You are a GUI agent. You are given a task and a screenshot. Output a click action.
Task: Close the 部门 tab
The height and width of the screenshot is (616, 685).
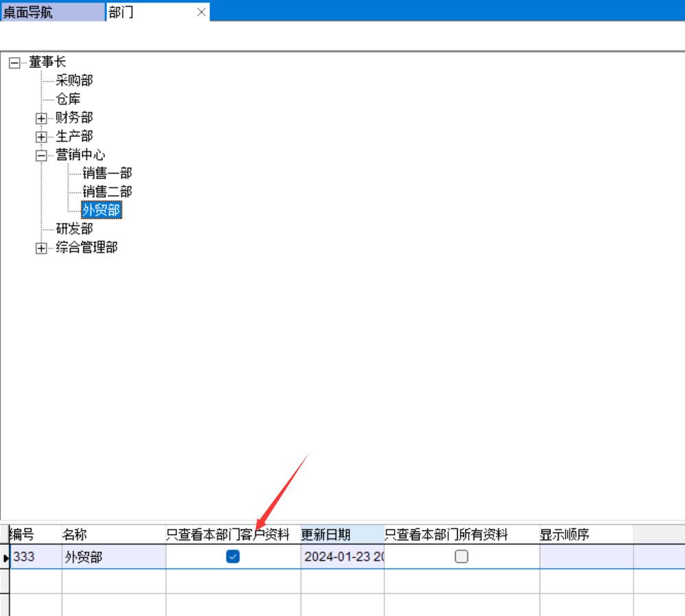tap(201, 12)
